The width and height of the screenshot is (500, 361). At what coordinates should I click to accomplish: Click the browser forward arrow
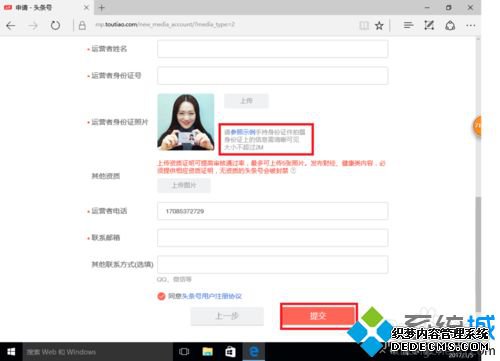click(x=33, y=25)
